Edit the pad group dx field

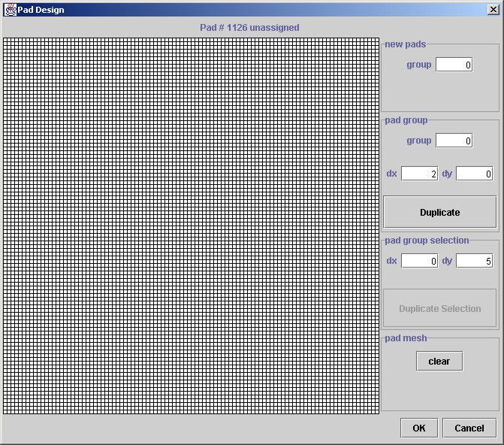pyautogui.click(x=419, y=174)
